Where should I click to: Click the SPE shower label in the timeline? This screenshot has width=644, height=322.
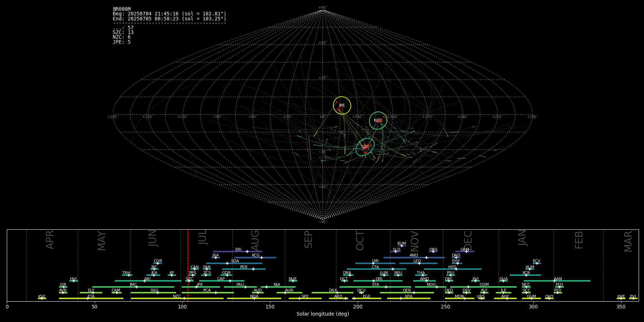click(305, 297)
